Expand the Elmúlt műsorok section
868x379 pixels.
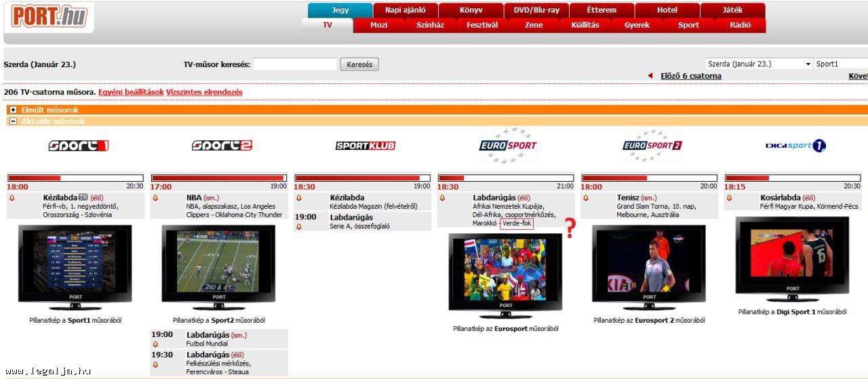13,110
